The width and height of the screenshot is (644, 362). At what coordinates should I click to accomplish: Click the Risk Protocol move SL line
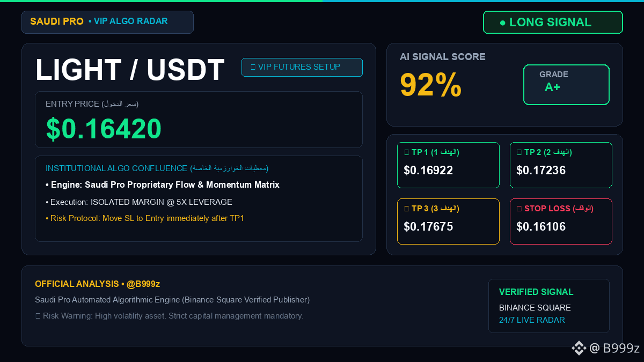145,218
